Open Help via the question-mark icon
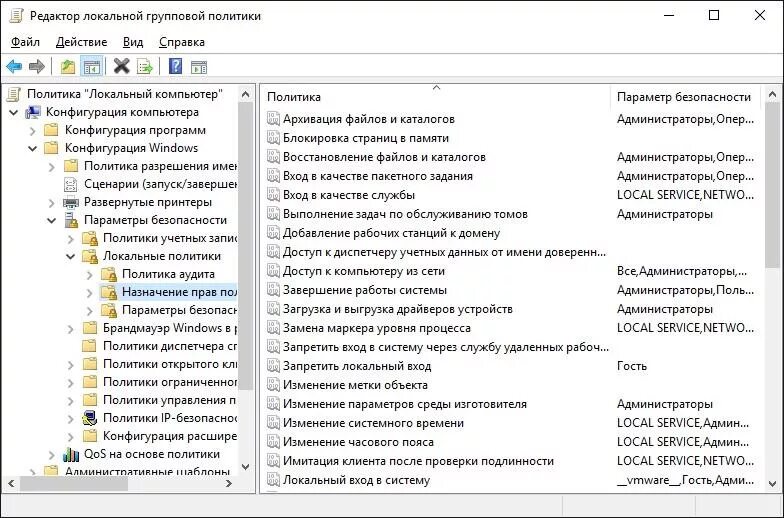Screen dimensions: 784x518 [175, 67]
